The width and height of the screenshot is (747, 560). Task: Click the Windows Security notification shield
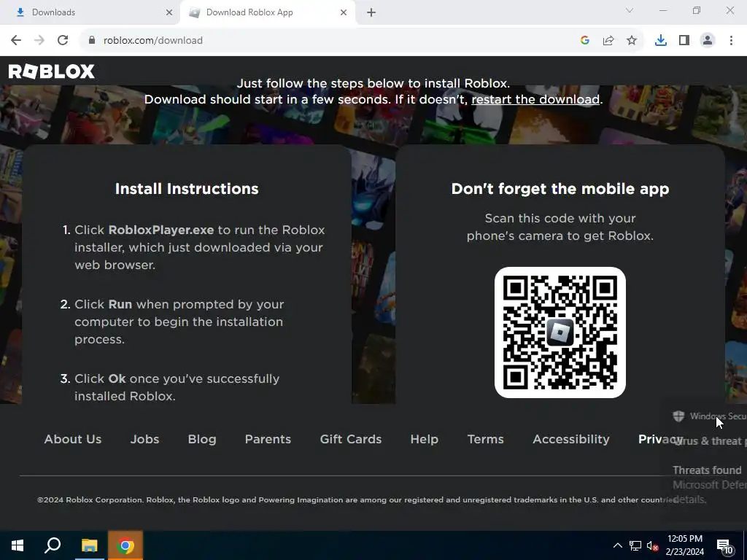click(678, 416)
